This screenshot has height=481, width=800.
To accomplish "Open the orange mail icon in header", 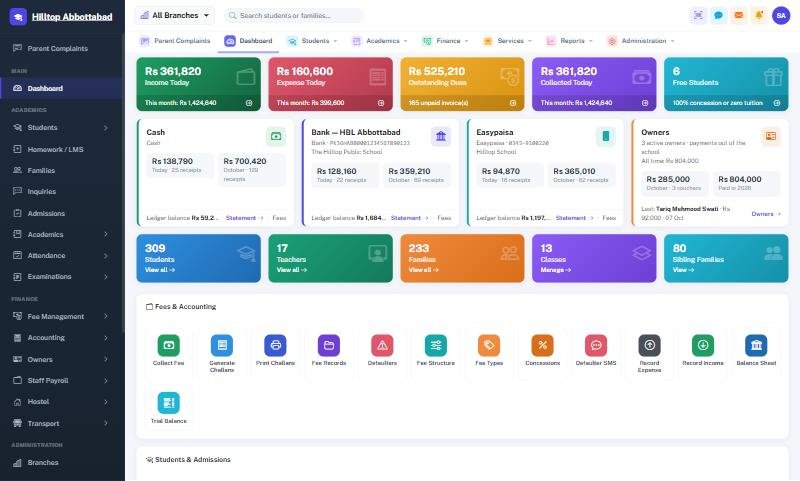I will pos(739,15).
